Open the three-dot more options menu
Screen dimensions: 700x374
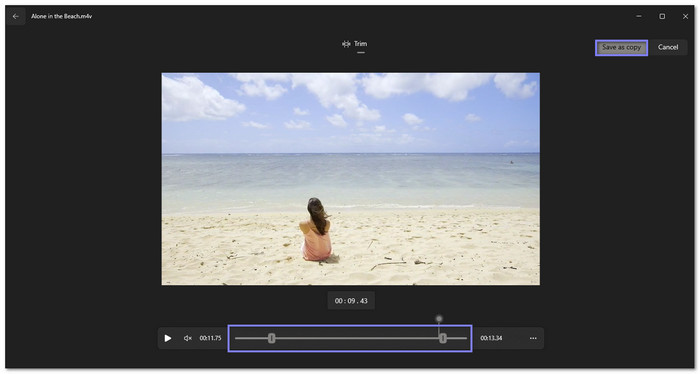(x=533, y=338)
